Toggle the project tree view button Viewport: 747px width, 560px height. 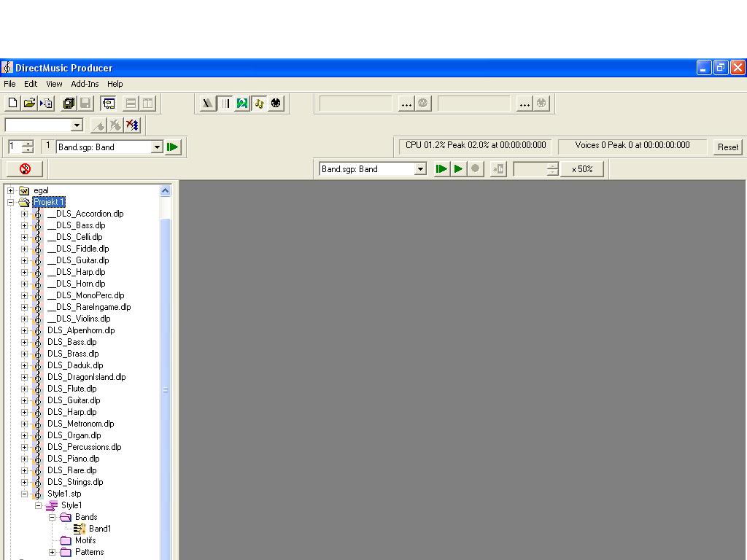(109, 104)
